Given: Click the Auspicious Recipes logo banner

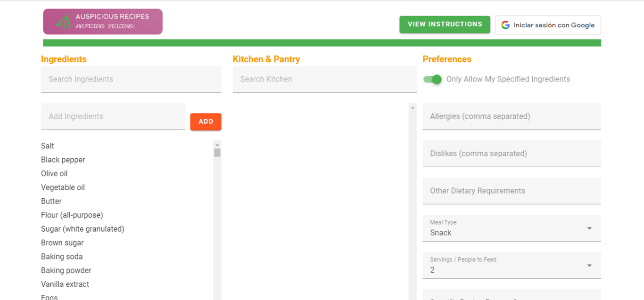Looking at the screenshot, I should (103, 22).
